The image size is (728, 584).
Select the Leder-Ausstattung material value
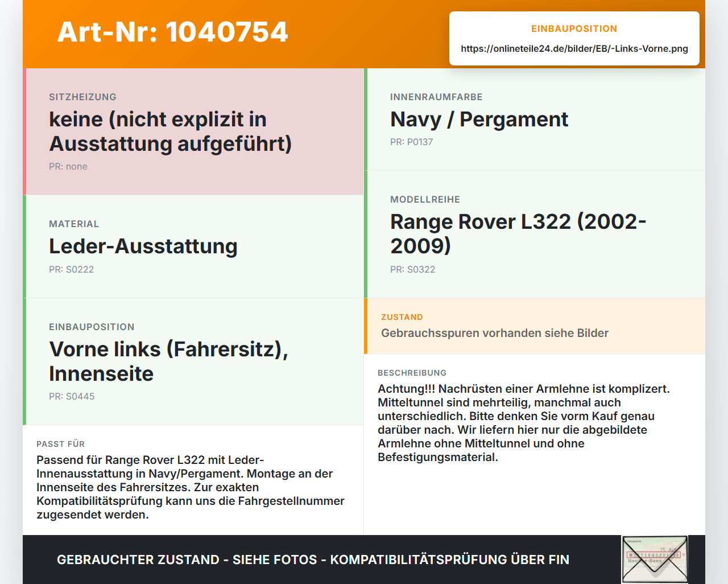point(143,246)
